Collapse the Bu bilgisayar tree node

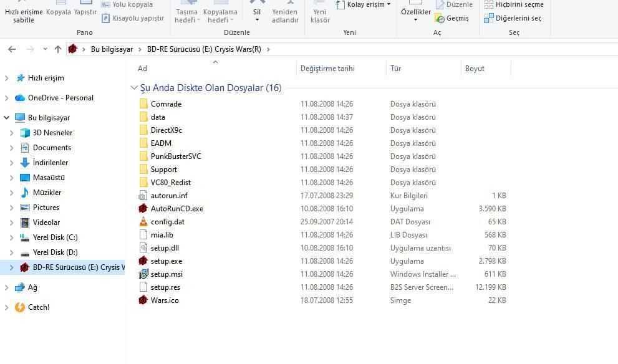click(x=6, y=117)
